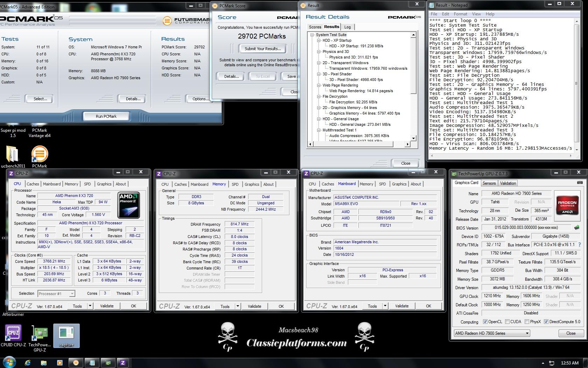
Task: Click Validate in the CPU-Z Mainboard window
Action: 402,306
